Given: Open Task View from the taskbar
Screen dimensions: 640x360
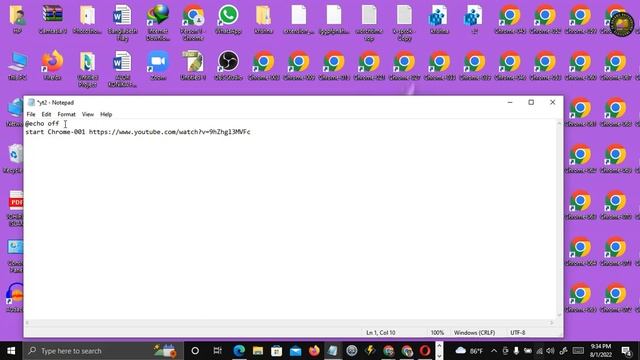Looking at the screenshot, I should click(x=217, y=351).
